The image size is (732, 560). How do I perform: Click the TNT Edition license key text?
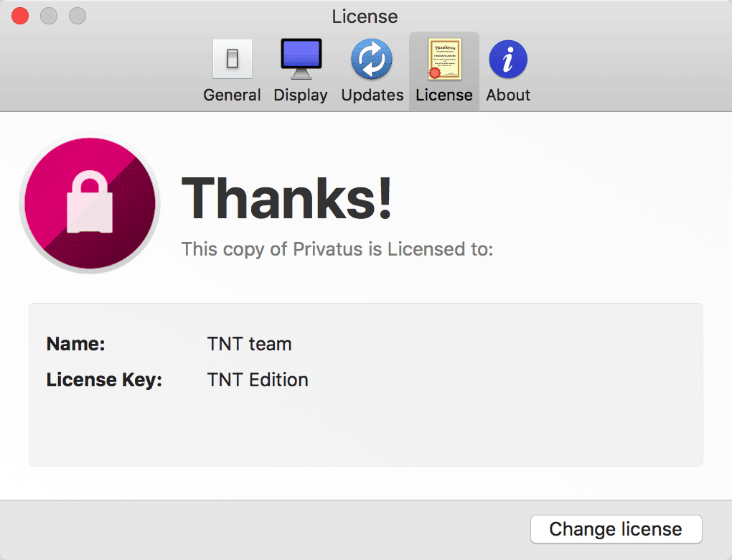[258, 380]
